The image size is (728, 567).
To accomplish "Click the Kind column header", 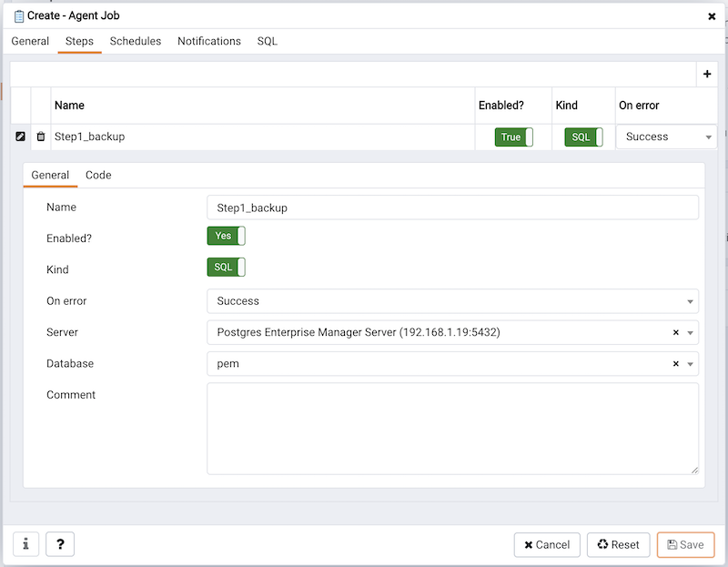I will coord(583,106).
